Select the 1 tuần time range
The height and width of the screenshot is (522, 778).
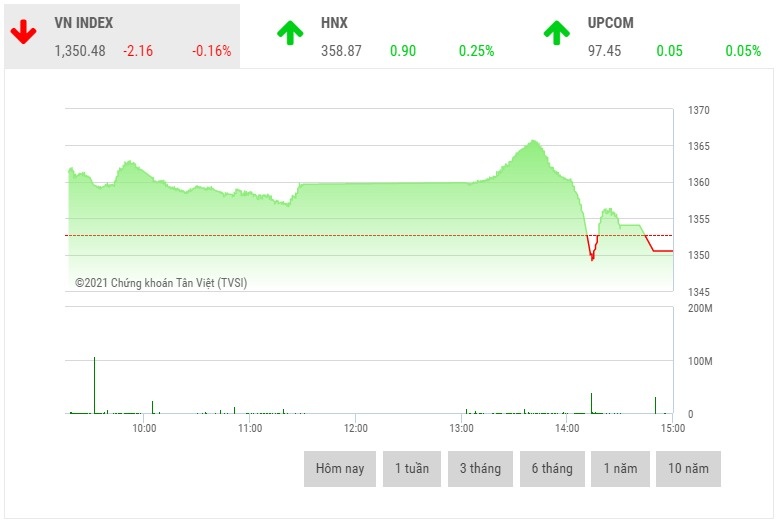[x=412, y=468]
